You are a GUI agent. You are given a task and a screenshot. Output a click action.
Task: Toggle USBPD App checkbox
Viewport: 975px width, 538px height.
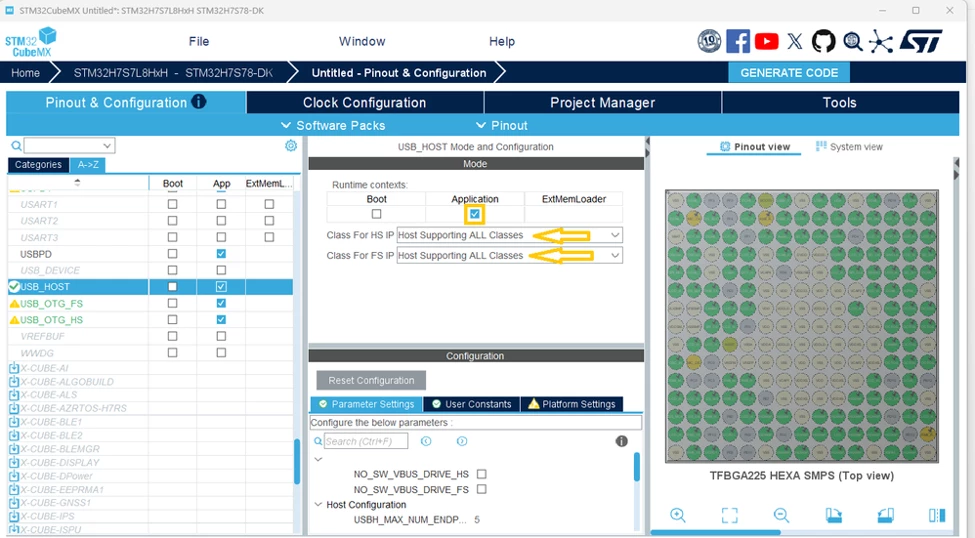[221, 254]
